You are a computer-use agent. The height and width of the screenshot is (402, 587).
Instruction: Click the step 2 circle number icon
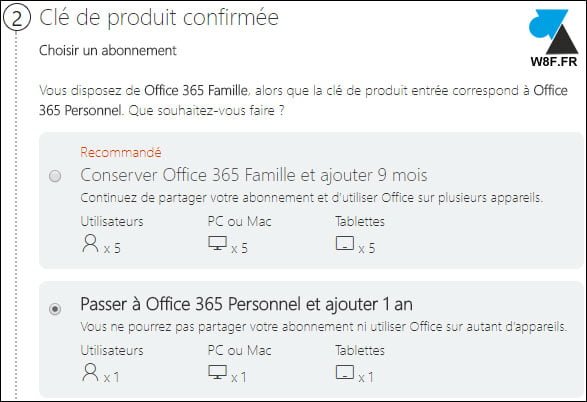click(x=16, y=17)
